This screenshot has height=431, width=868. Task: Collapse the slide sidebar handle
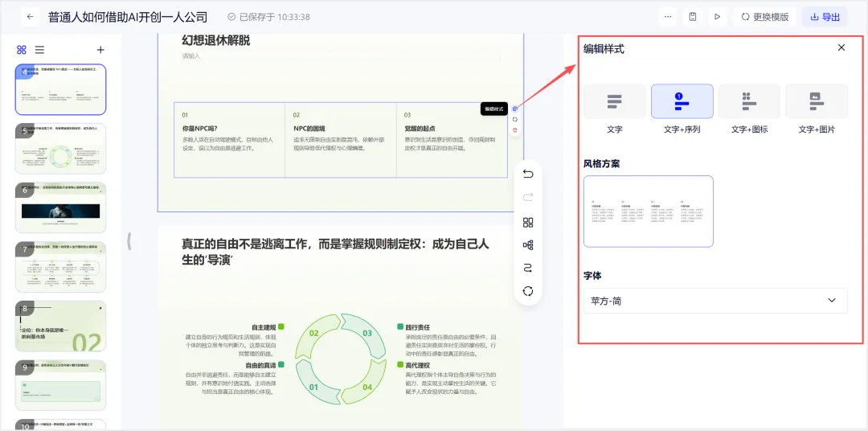coord(129,240)
